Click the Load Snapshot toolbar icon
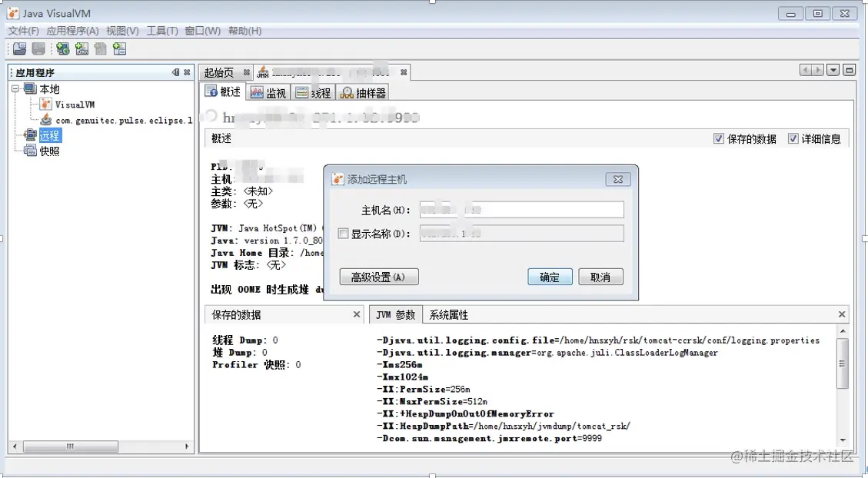 [20, 48]
